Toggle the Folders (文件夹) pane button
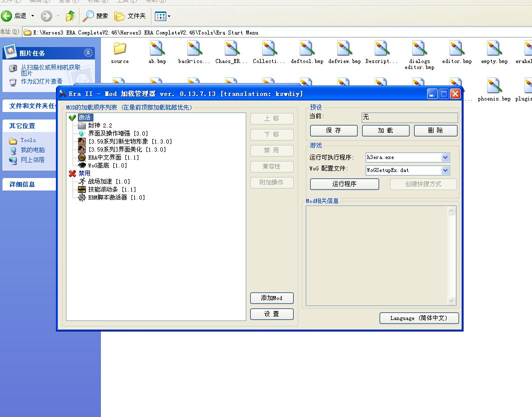Screen dimensions: 532x417 (x=130, y=15)
